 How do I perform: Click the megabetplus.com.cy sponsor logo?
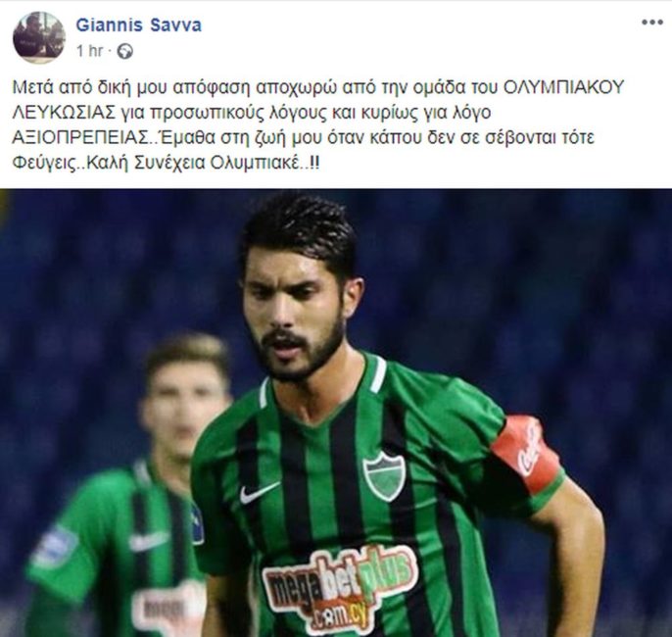click(x=339, y=589)
